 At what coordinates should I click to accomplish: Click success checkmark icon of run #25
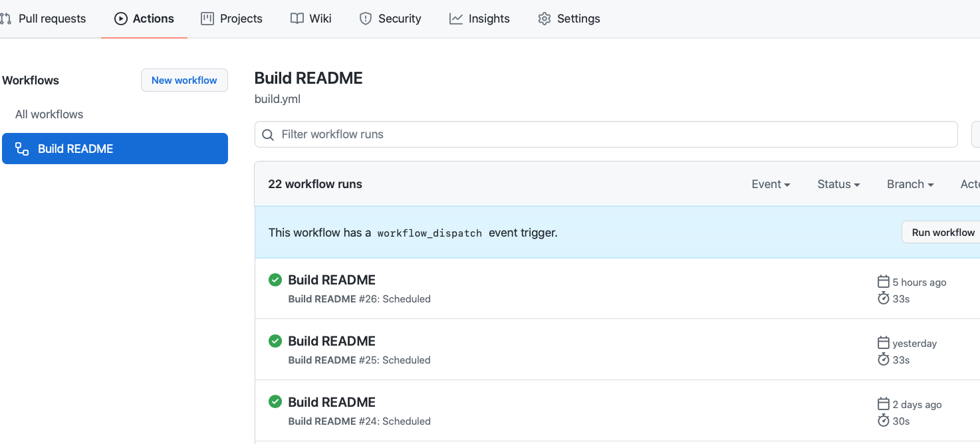coord(275,341)
